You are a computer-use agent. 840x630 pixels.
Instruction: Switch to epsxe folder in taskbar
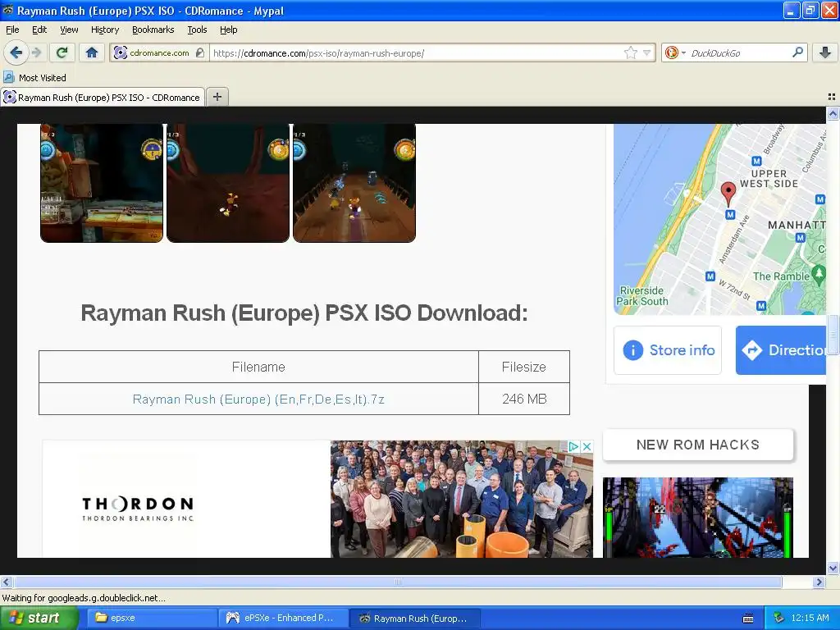pyautogui.click(x=152, y=619)
